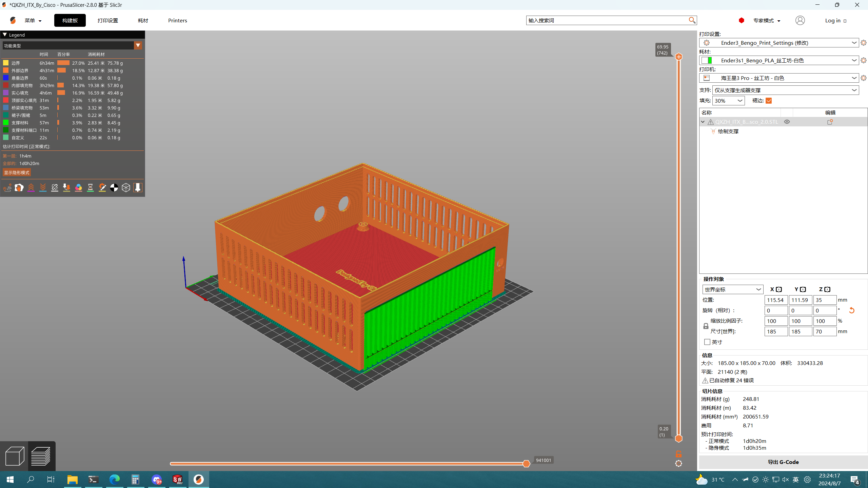Open the 耗材 filament tab

point(143,20)
